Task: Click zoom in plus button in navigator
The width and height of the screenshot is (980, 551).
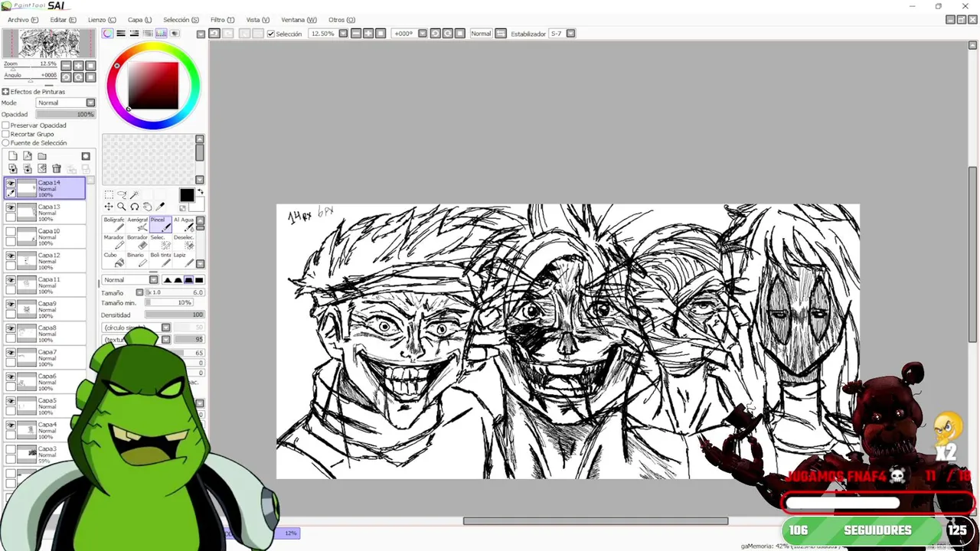Action: 78,66
